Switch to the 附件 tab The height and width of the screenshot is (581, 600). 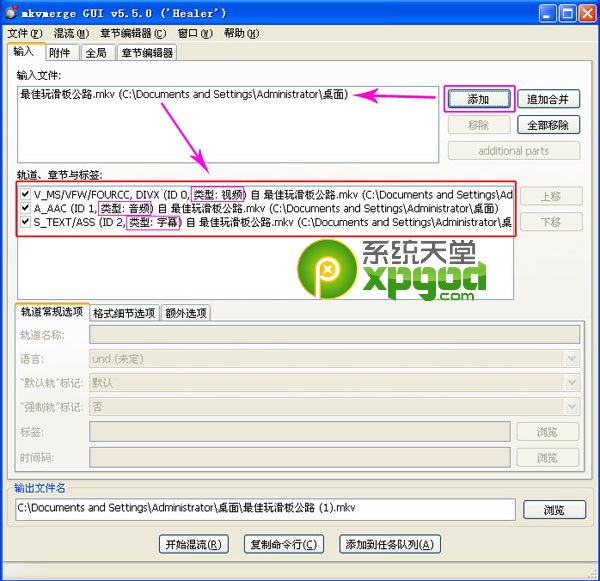pos(62,53)
